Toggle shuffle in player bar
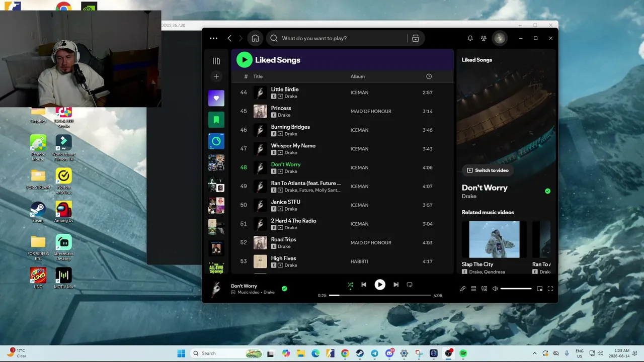This screenshot has width=644, height=362. 350,285
